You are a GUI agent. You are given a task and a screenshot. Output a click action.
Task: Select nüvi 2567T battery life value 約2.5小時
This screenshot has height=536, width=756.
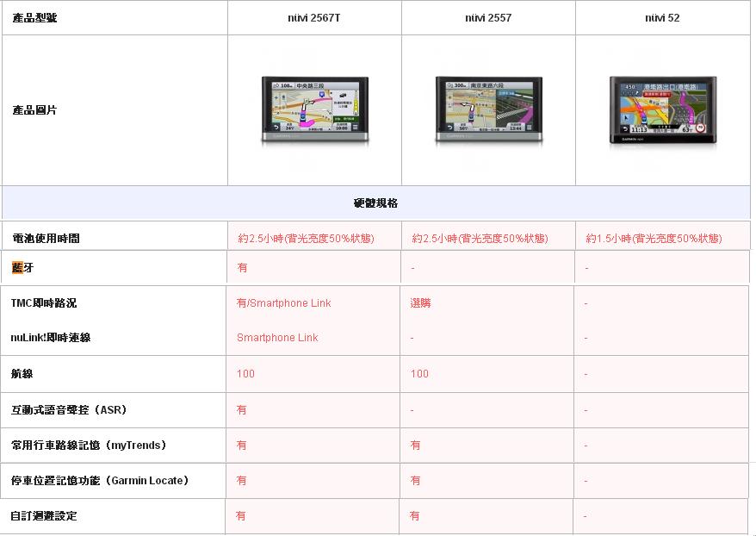coord(306,239)
